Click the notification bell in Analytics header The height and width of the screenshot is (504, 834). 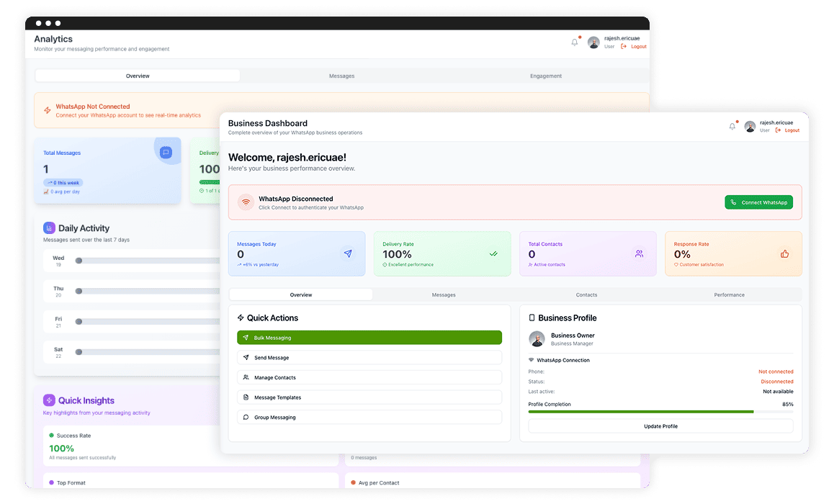point(575,42)
